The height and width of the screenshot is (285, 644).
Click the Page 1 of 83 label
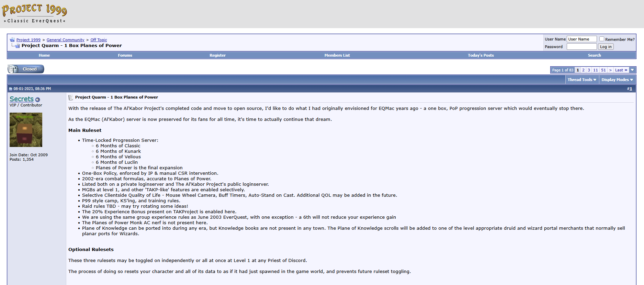pos(563,70)
